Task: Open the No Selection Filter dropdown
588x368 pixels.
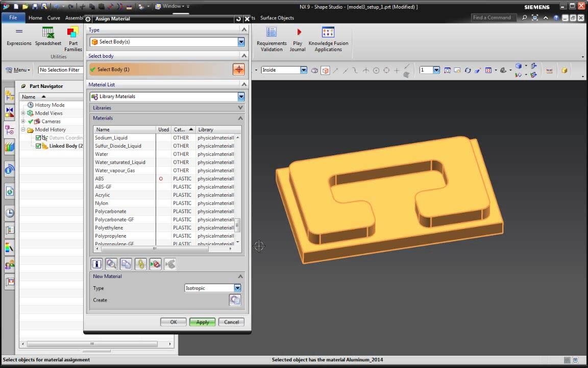Action: pyautogui.click(x=60, y=70)
